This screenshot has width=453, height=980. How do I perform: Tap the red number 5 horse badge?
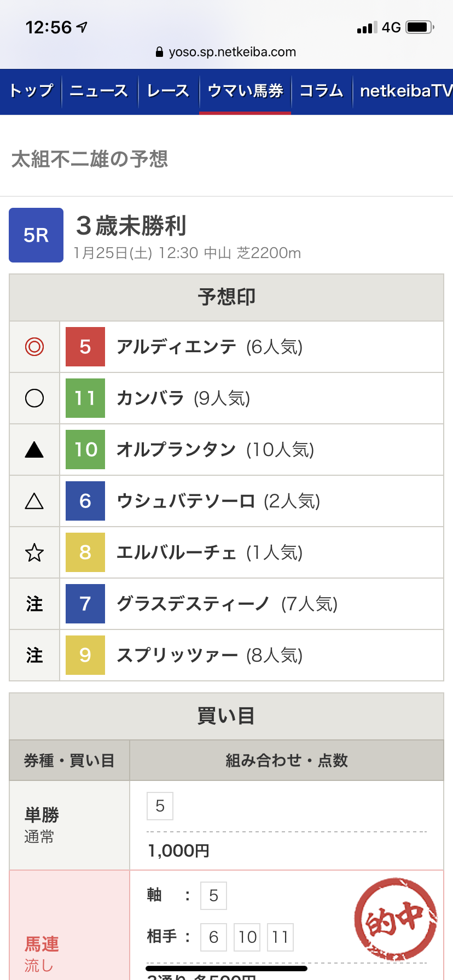pyautogui.click(x=85, y=347)
